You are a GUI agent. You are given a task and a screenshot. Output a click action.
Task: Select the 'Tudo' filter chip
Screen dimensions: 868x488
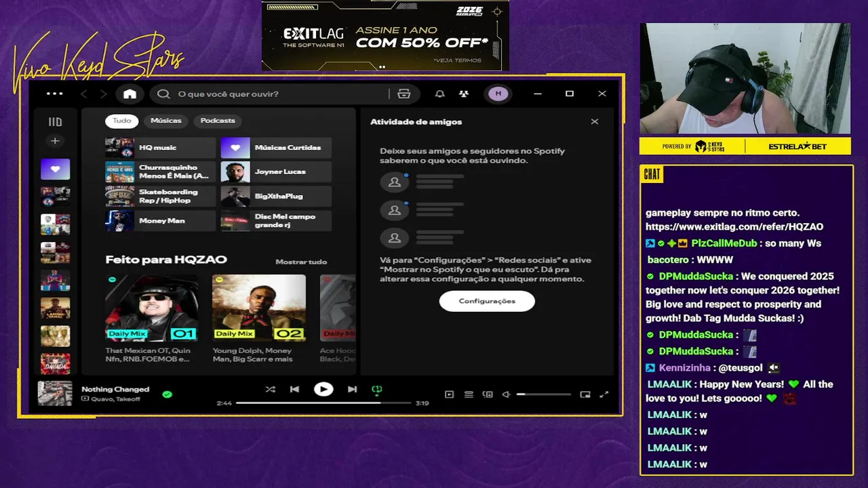point(122,121)
